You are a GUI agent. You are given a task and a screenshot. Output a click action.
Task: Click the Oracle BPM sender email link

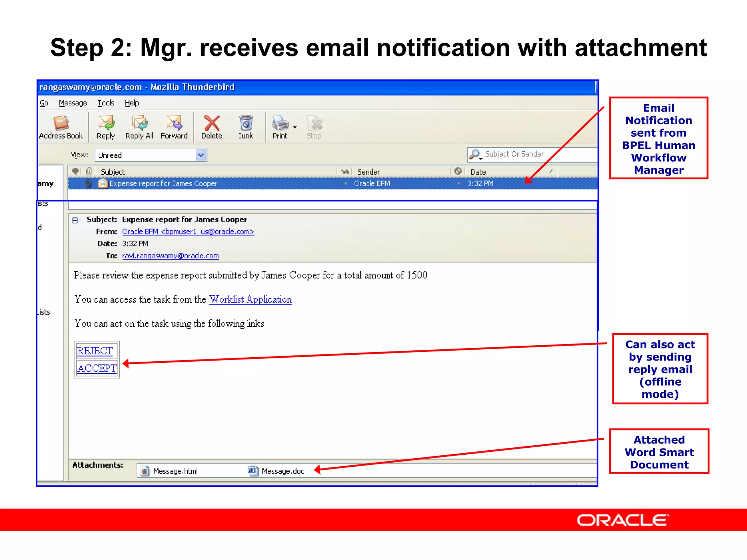[x=188, y=232]
